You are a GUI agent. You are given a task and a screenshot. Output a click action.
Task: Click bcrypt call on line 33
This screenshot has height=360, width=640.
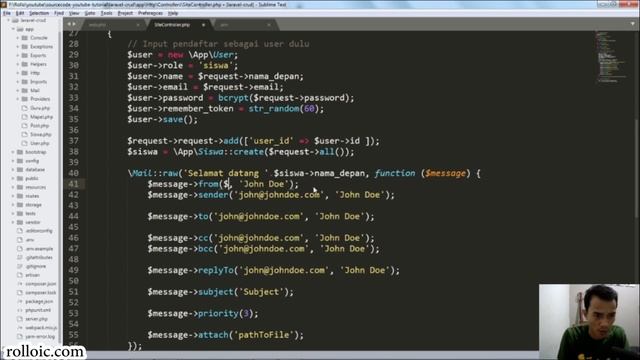coord(233,98)
